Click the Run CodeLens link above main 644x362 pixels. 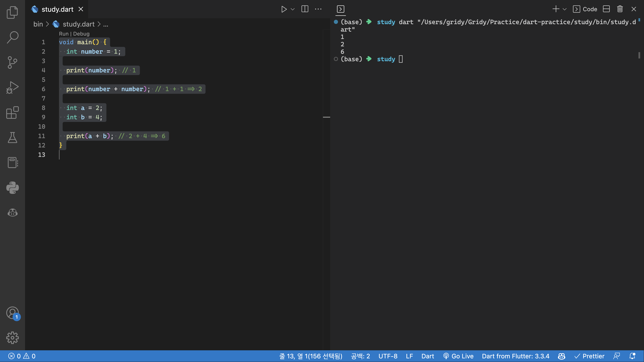[x=64, y=34]
